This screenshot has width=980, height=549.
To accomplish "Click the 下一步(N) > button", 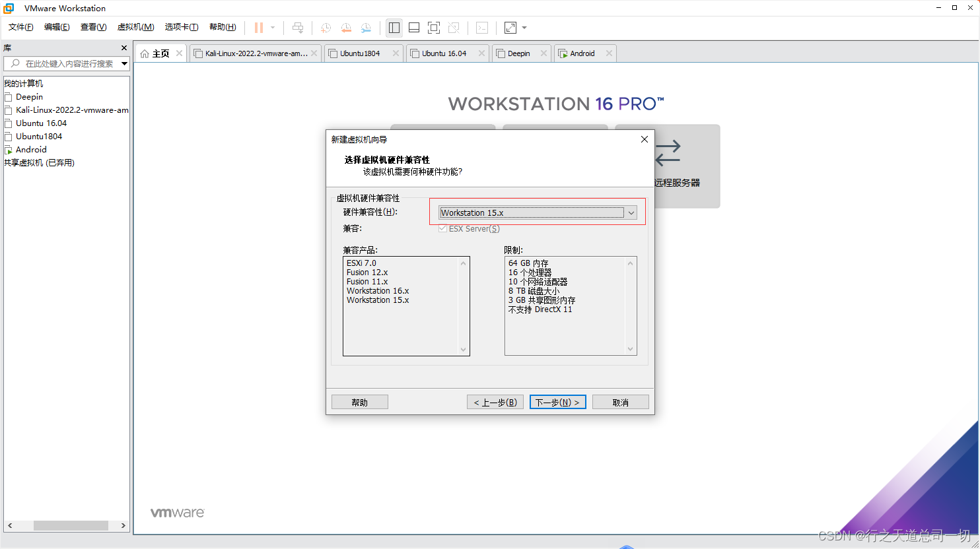I will 557,402.
